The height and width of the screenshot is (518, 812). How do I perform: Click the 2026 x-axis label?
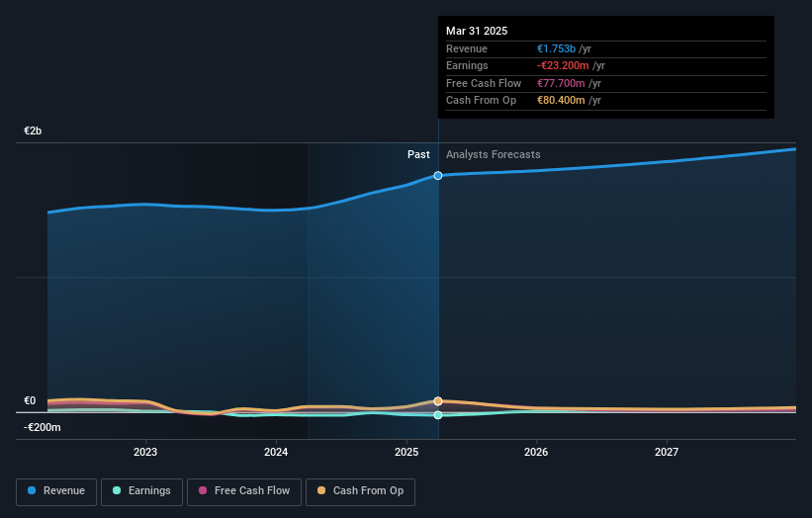click(x=536, y=452)
